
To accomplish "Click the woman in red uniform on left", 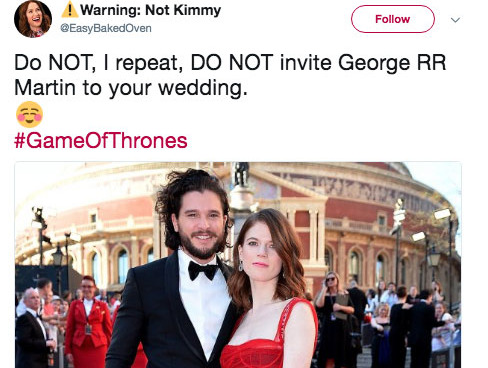I will tap(88, 322).
